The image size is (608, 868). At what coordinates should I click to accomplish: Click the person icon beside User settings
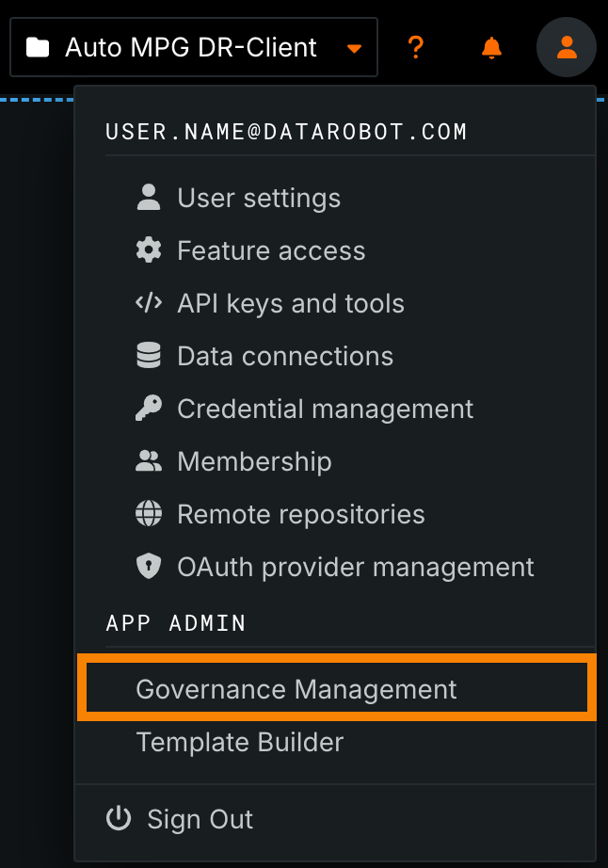point(149,198)
